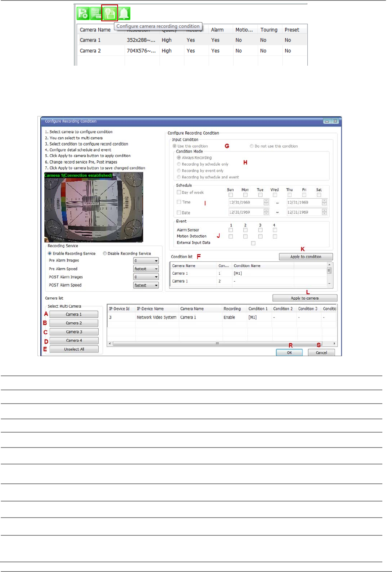
Task: Select Camera 1 row in top table
Action: [x=192, y=40]
